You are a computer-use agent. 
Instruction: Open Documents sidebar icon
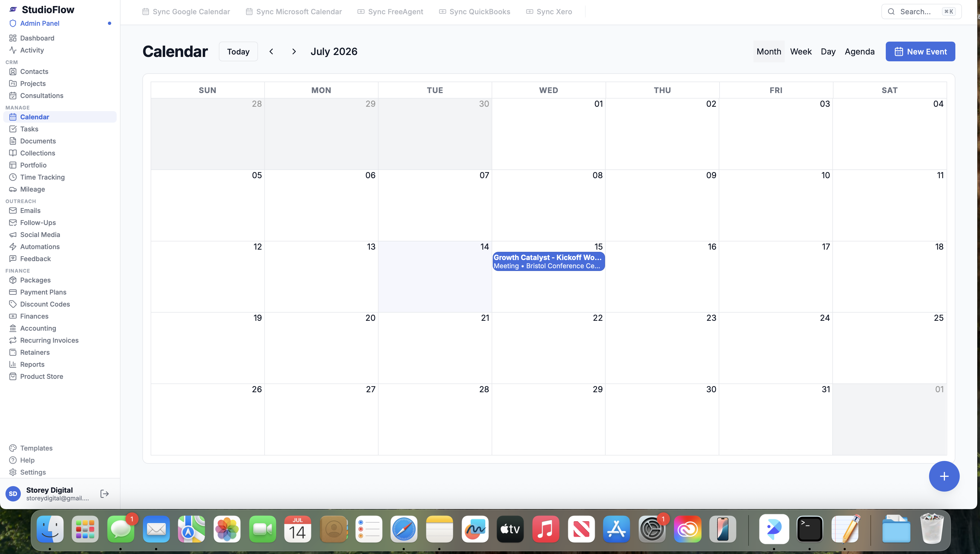[x=13, y=141]
